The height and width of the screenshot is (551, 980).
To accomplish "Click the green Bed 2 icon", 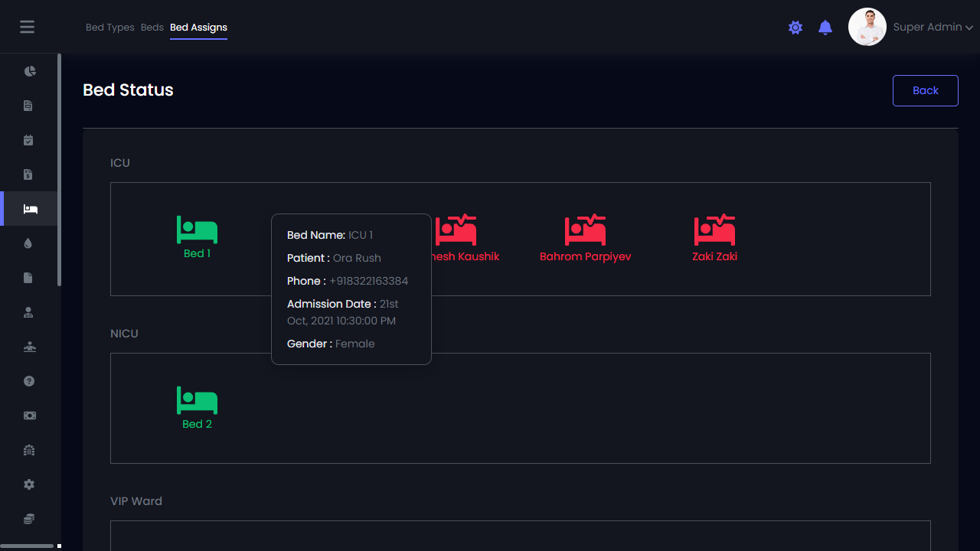I will coord(197,400).
